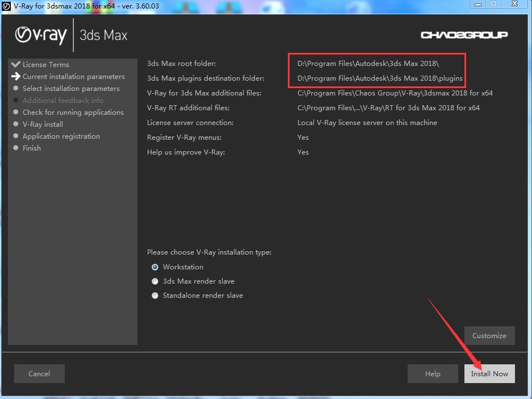Click the Chaos Group logo
Screen dimensions: 532x399
(464, 35)
